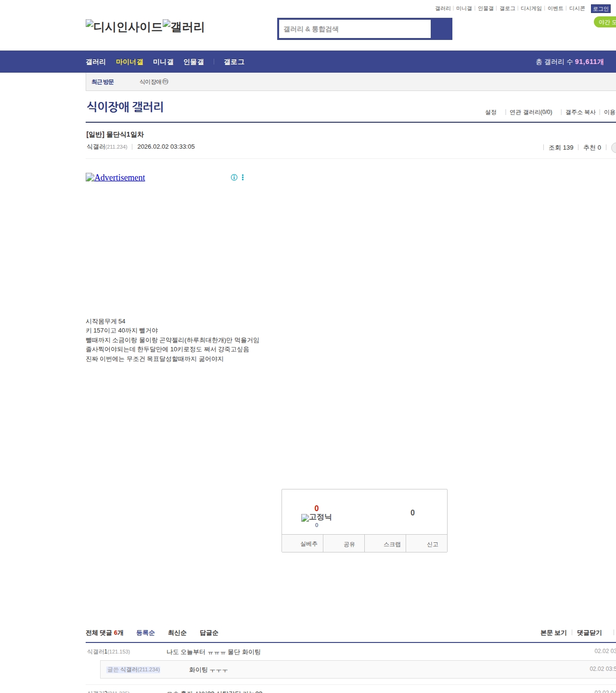Open the 식이장애 갤러리 title link

point(125,107)
